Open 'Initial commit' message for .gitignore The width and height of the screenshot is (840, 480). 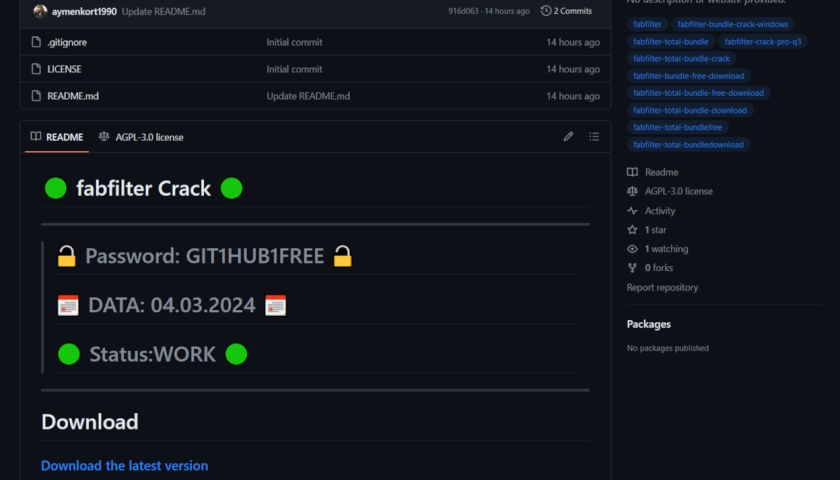coord(294,42)
